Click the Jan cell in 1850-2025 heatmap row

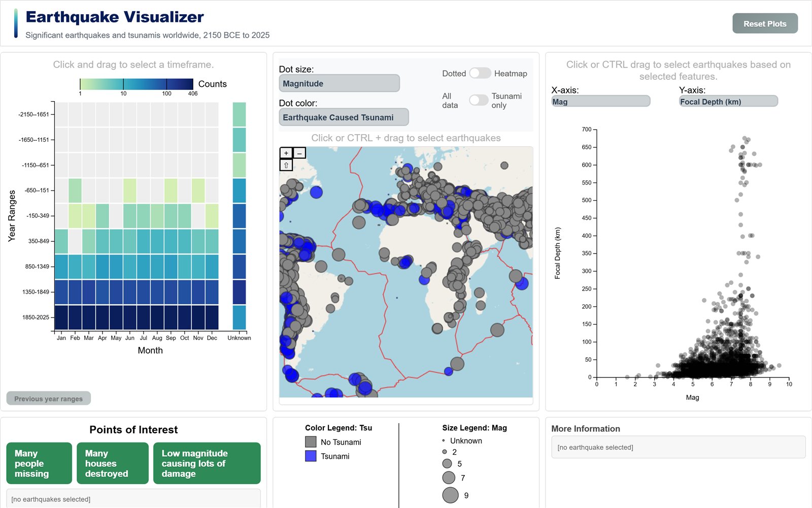coord(61,317)
